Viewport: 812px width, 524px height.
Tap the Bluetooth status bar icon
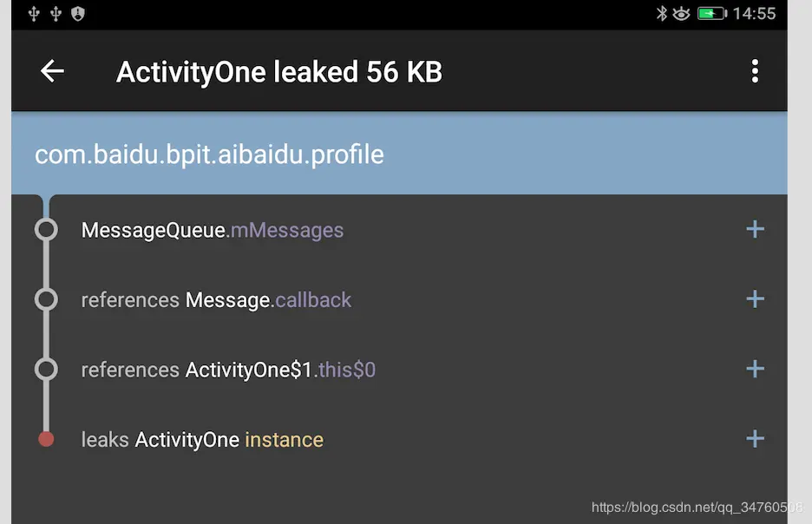click(661, 14)
